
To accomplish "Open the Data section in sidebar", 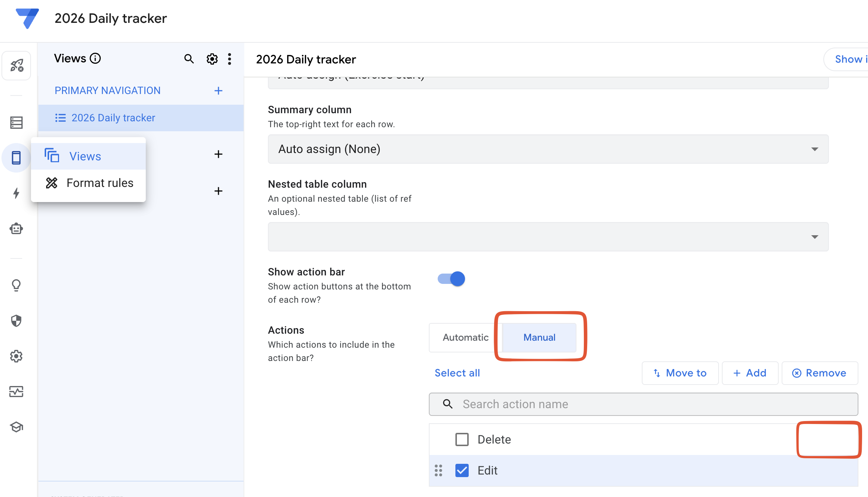I will (x=16, y=122).
